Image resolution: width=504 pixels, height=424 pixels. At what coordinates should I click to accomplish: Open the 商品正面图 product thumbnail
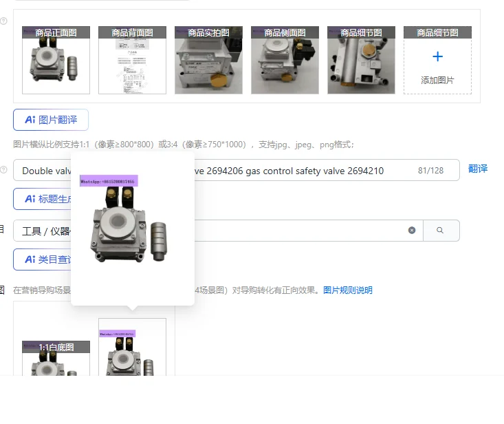[x=56, y=60]
